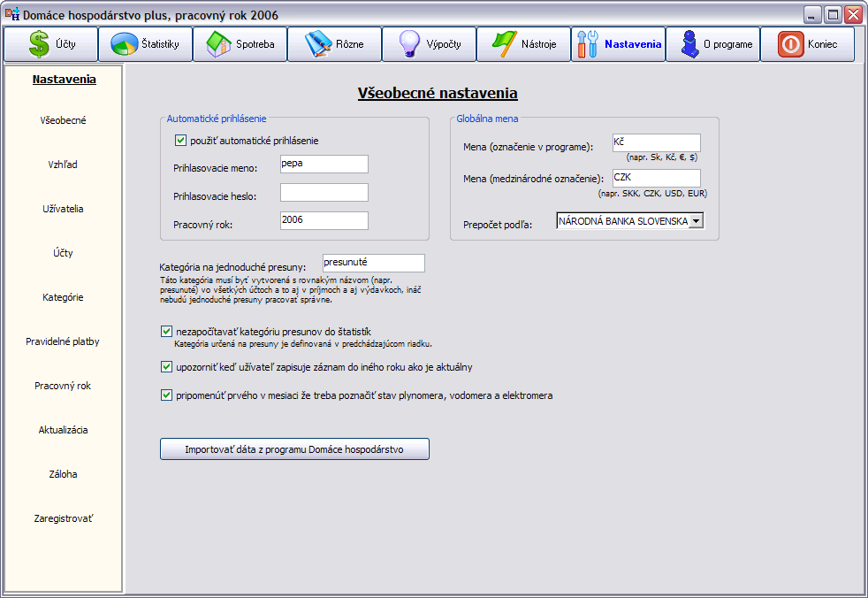Open Spotreba house icon
The image size is (868, 598).
point(218,44)
